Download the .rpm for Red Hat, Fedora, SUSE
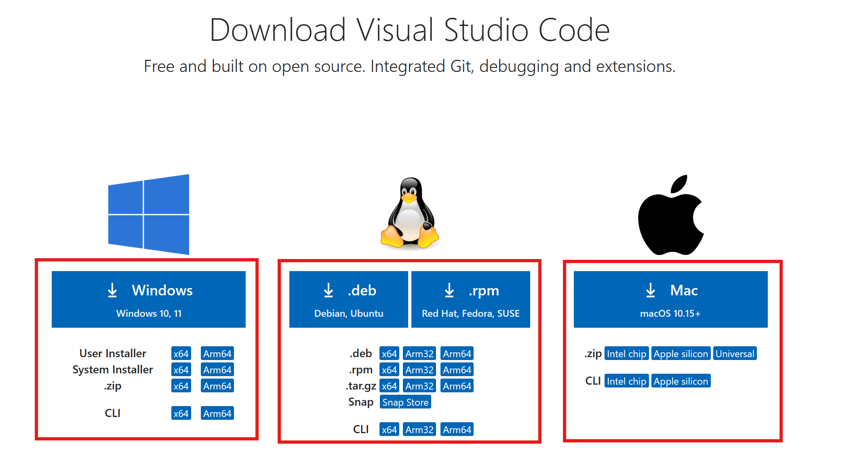The image size is (868, 459). (x=470, y=299)
